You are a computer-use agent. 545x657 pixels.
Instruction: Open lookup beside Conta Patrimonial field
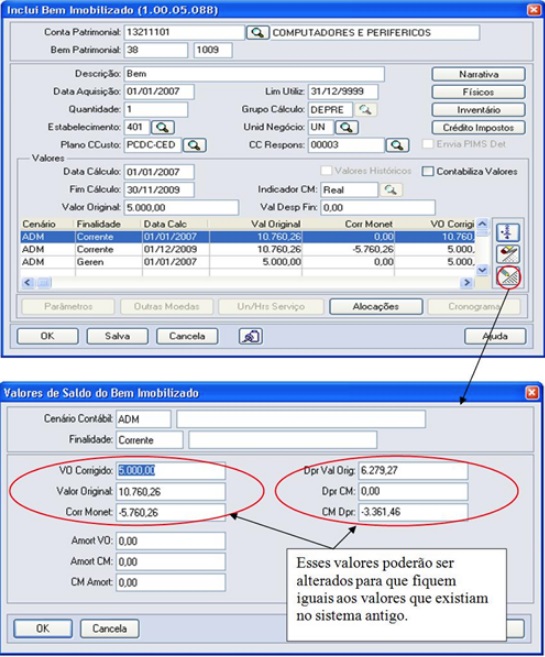pos(257,32)
